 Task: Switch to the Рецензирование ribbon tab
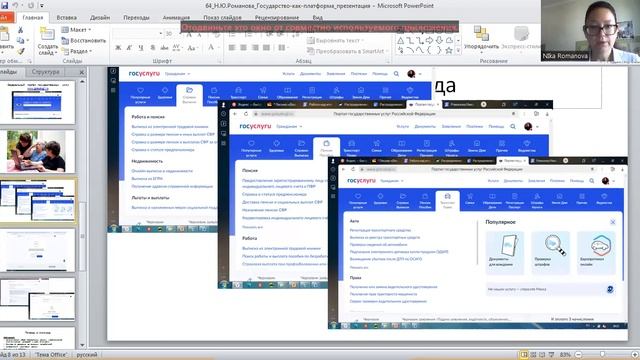(x=277, y=18)
